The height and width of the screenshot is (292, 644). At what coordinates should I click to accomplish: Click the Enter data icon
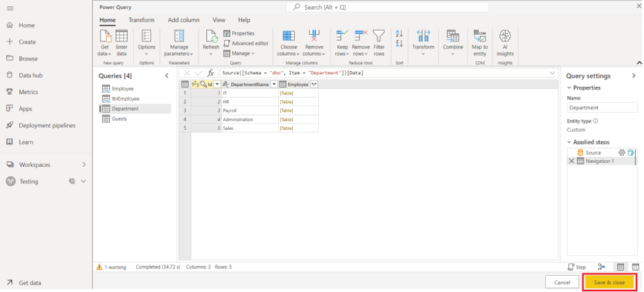pyautogui.click(x=122, y=36)
